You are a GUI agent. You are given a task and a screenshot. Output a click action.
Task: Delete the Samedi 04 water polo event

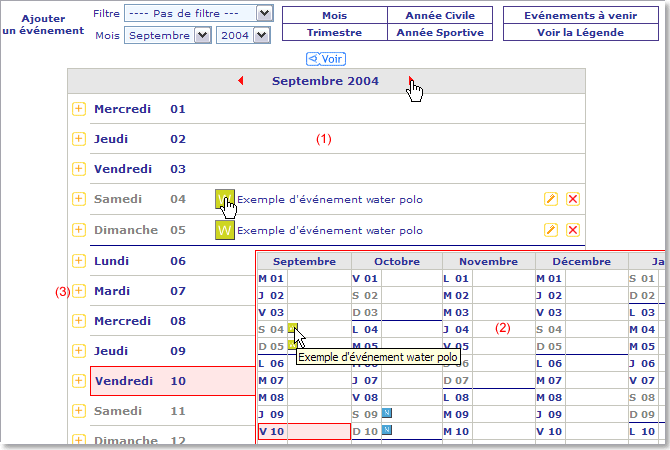573,199
